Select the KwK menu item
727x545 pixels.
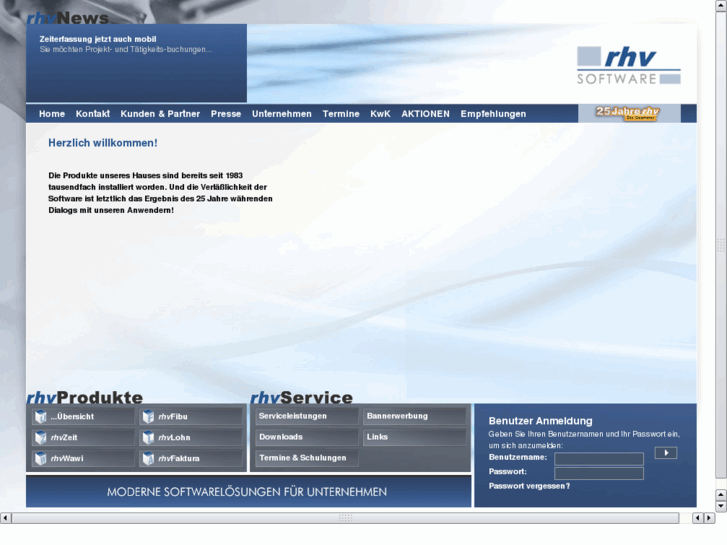[x=380, y=114]
